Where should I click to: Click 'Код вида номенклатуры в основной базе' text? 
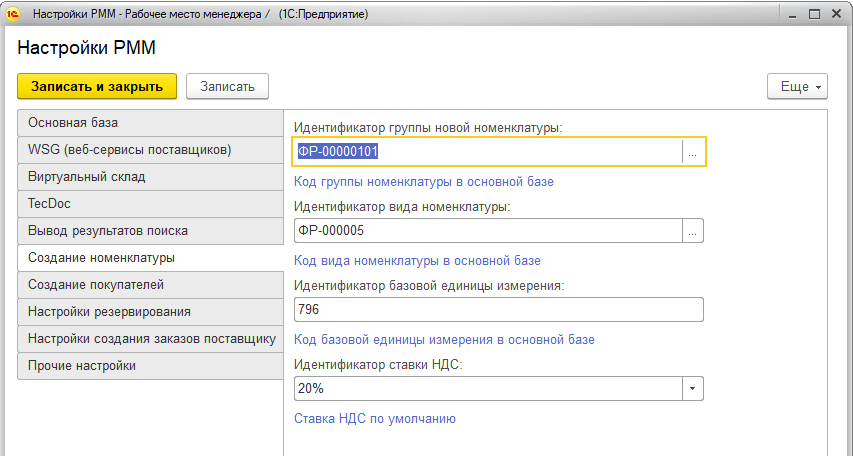417,261
